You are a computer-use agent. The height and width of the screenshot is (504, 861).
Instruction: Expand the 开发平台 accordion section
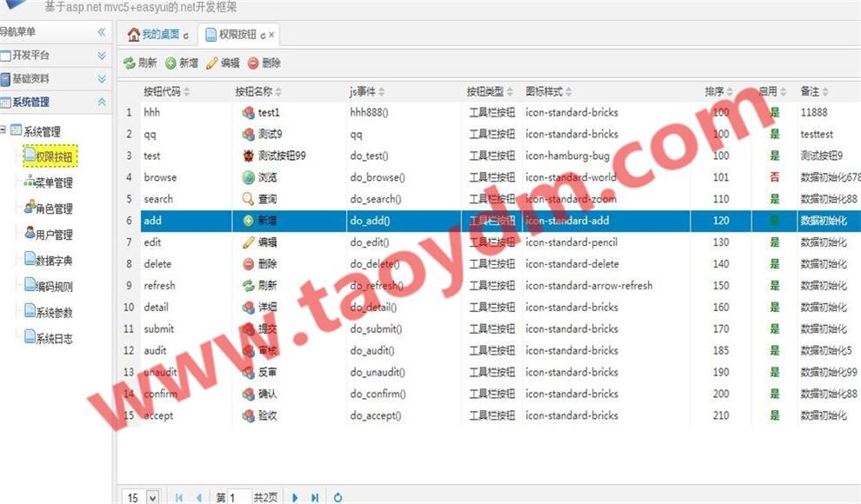[x=102, y=56]
